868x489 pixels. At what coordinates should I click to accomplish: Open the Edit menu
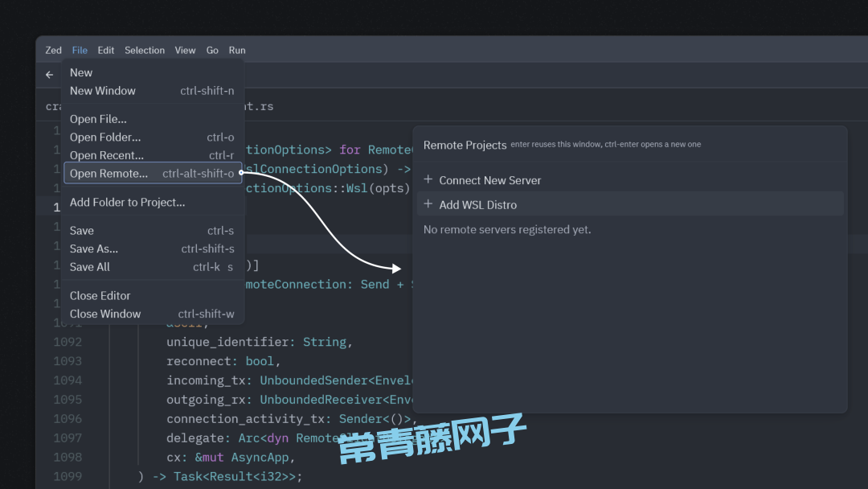click(106, 50)
